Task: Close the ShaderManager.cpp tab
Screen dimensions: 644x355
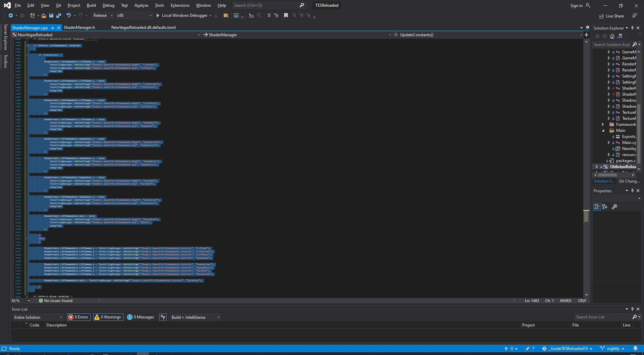Action: click(x=59, y=28)
